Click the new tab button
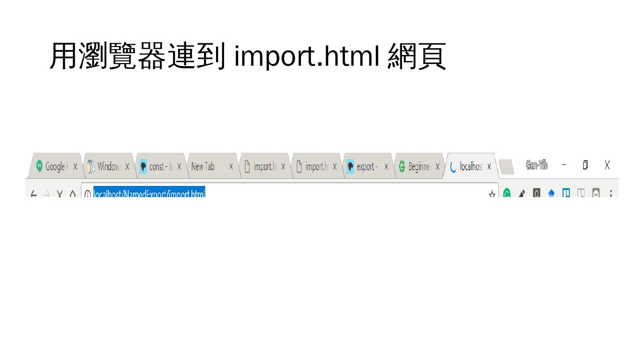This screenshot has width=644, height=362. (506, 167)
